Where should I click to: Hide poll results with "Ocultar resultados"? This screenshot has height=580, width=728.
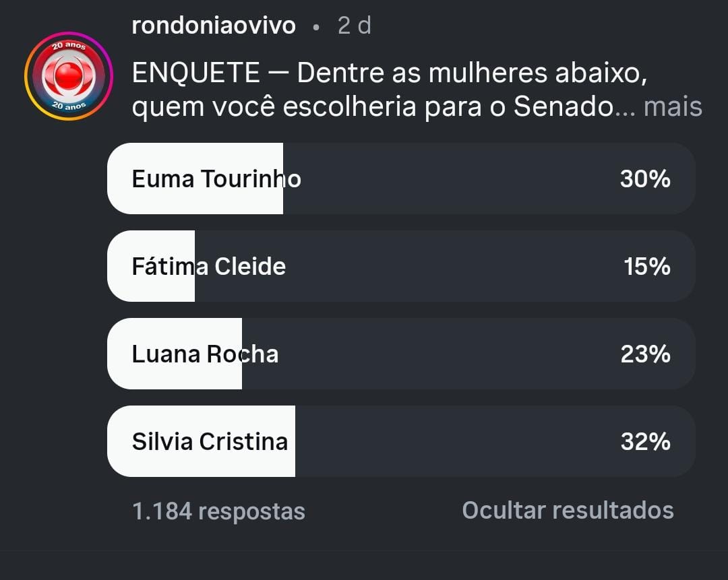tap(568, 510)
